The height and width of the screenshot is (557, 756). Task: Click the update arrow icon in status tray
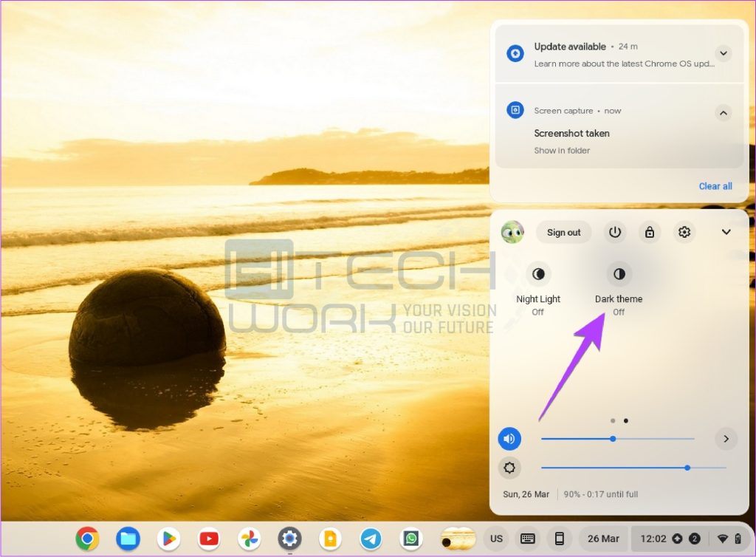pos(677,539)
